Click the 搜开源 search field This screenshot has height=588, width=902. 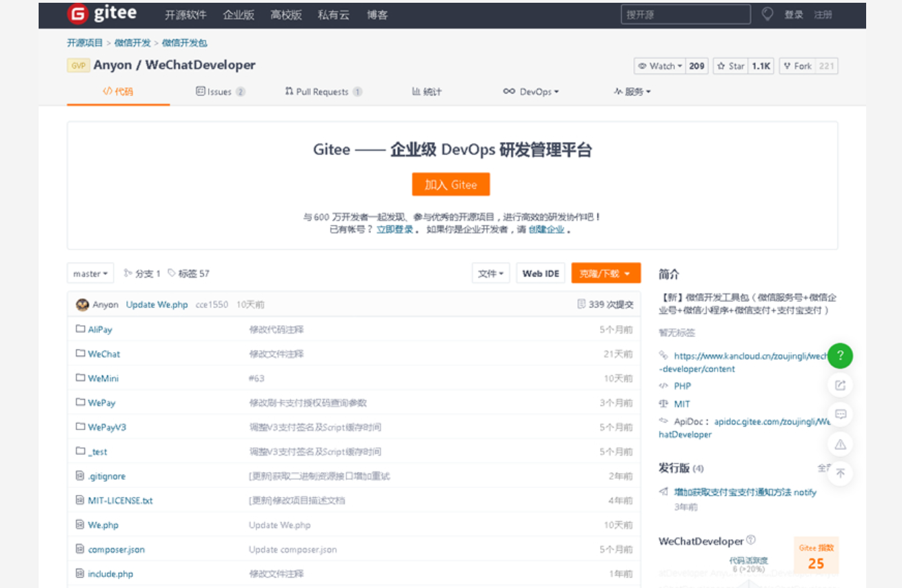tap(685, 14)
